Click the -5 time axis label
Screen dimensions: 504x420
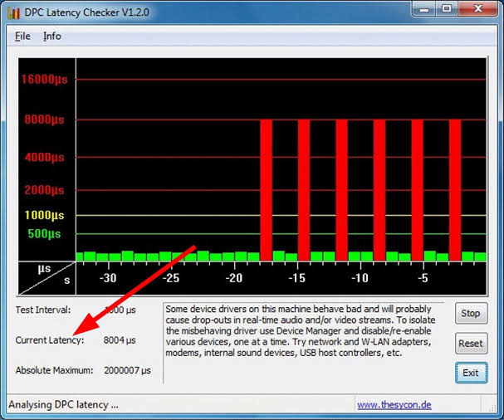coord(423,278)
